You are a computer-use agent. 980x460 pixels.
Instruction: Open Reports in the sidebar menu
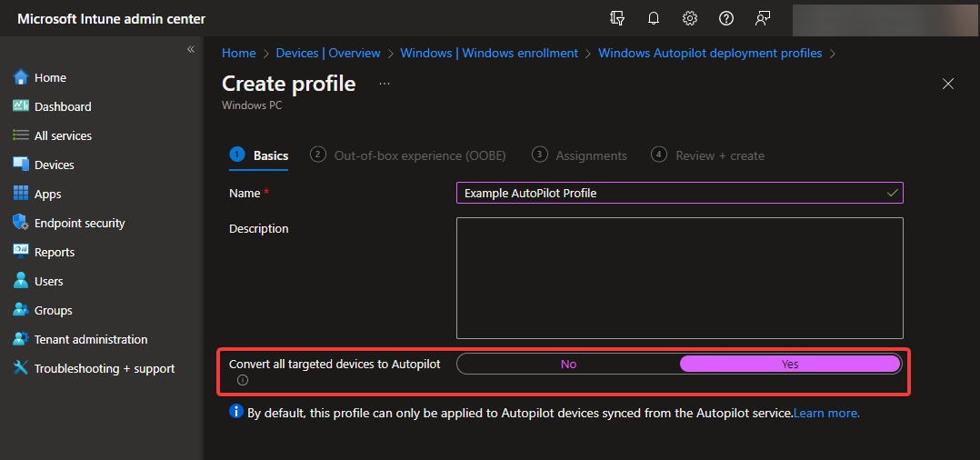(55, 253)
